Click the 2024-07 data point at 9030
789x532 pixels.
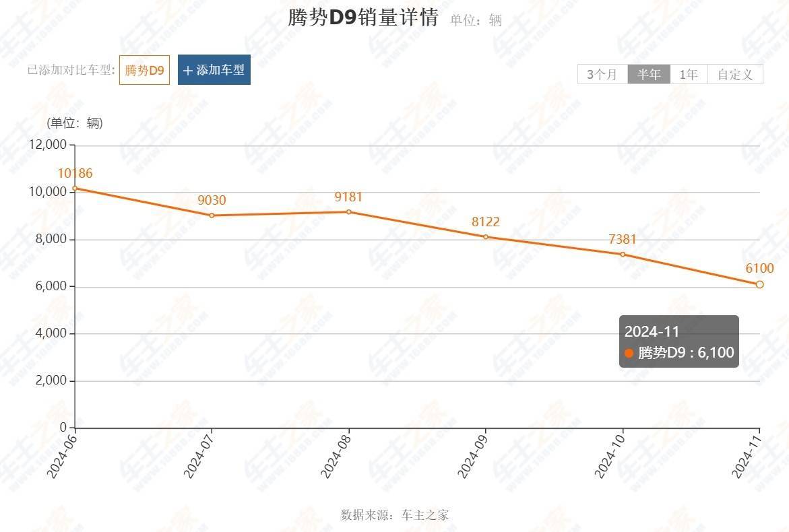point(212,215)
